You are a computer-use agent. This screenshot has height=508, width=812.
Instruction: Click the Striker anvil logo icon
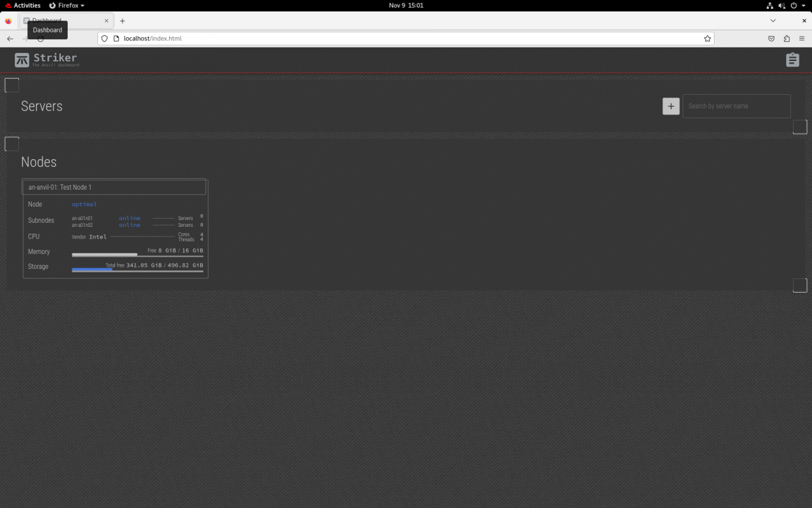pos(22,60)
